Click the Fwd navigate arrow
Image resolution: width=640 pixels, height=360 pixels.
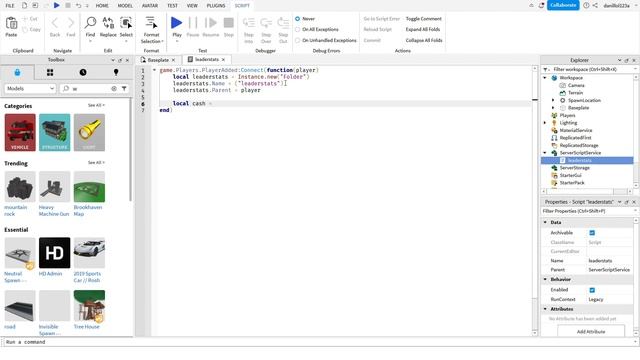click(71, 23)
